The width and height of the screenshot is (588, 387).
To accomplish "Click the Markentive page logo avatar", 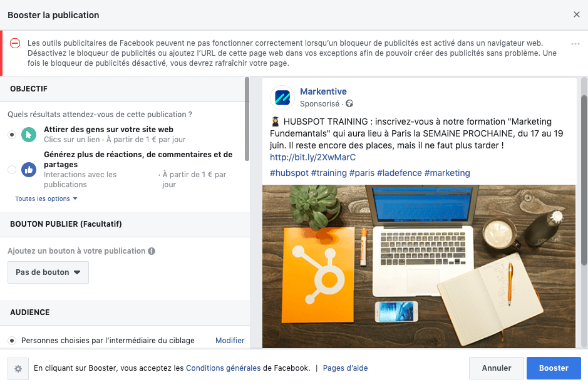I will (282, 98).
